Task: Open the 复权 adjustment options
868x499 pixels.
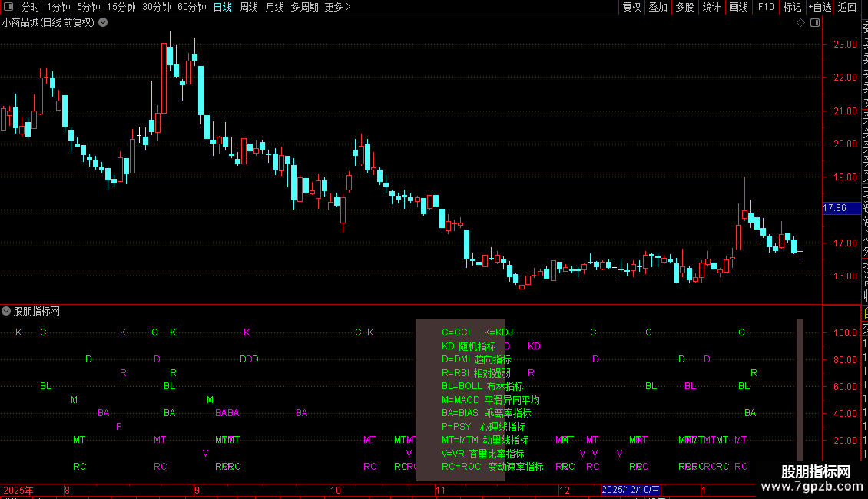Action: [631, 7]
